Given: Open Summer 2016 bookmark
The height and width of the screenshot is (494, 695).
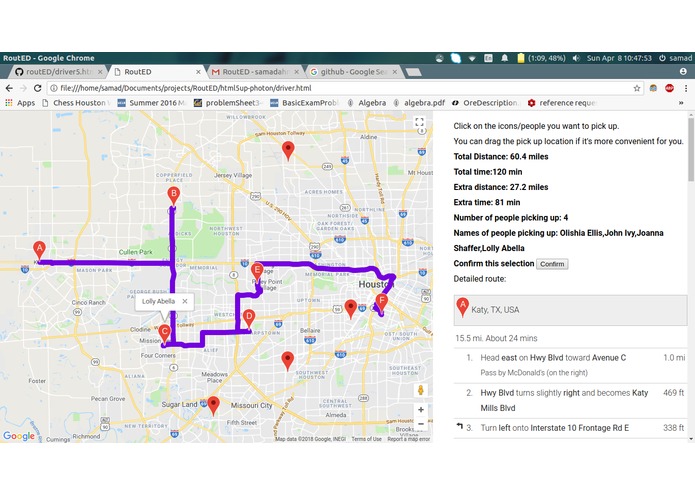Looking at the screenshot, I should coord(151,103).
